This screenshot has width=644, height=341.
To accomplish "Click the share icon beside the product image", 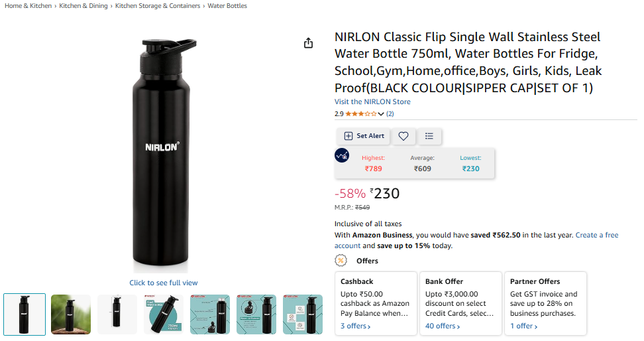I will [308, 43].
